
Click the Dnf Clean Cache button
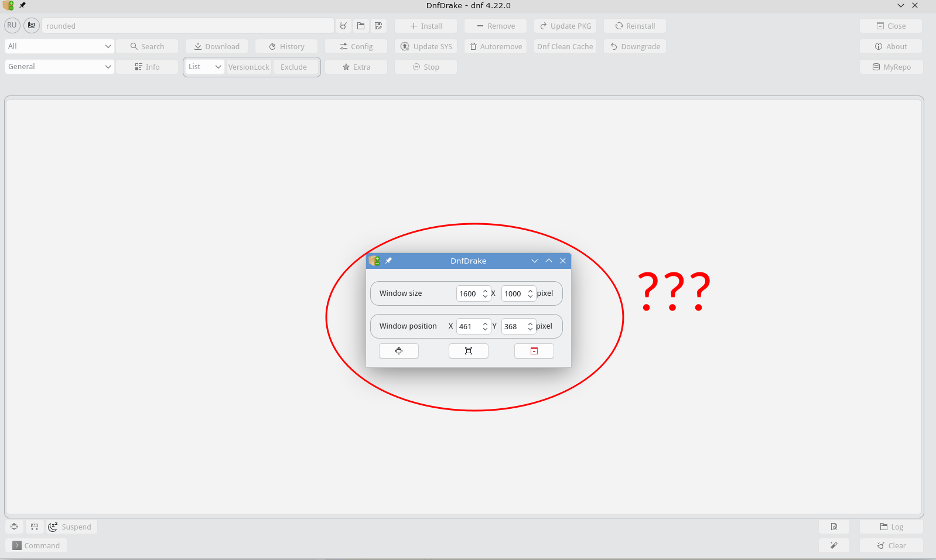click(x=565, y=46)
